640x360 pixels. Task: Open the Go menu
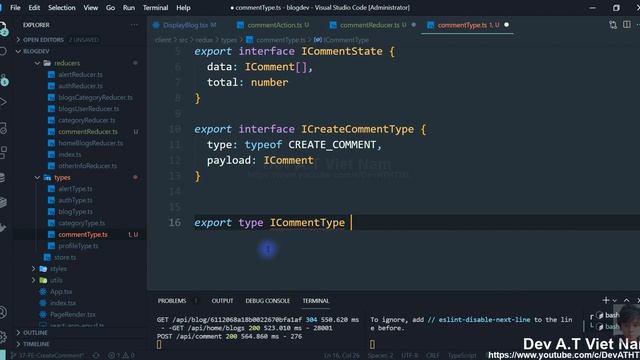point(110,8)
